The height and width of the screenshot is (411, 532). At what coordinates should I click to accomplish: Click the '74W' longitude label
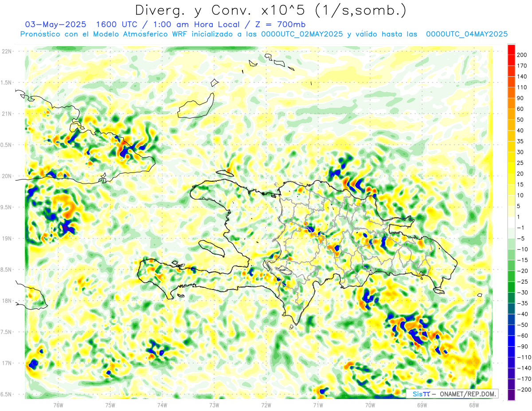click(162, 405)
